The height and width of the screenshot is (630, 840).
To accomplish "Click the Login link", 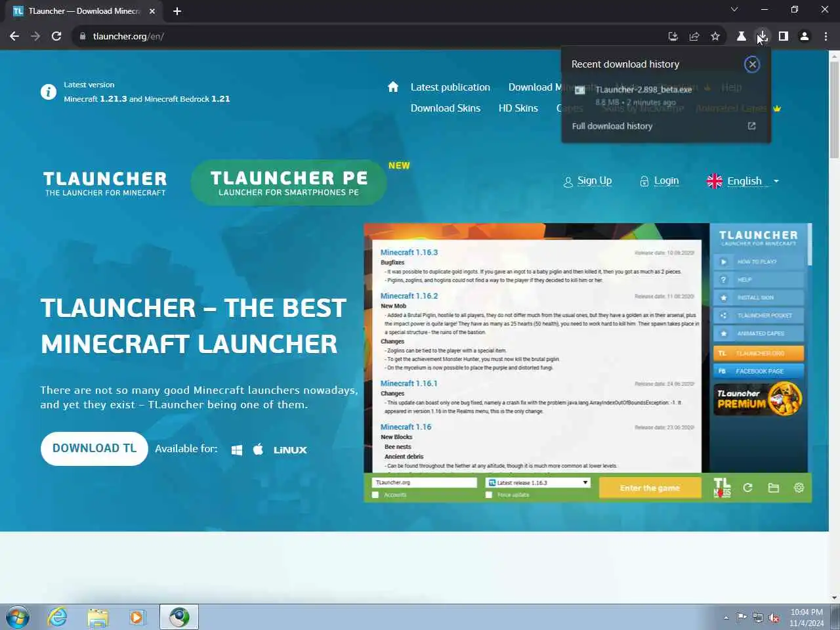I will pyautogui.click(x=660, y=180).
